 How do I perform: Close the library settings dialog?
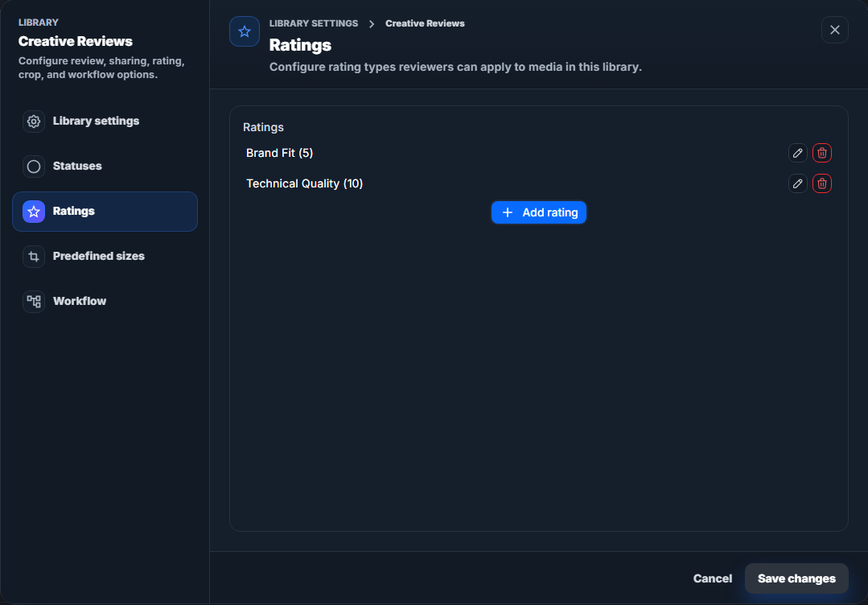[834, 30]
